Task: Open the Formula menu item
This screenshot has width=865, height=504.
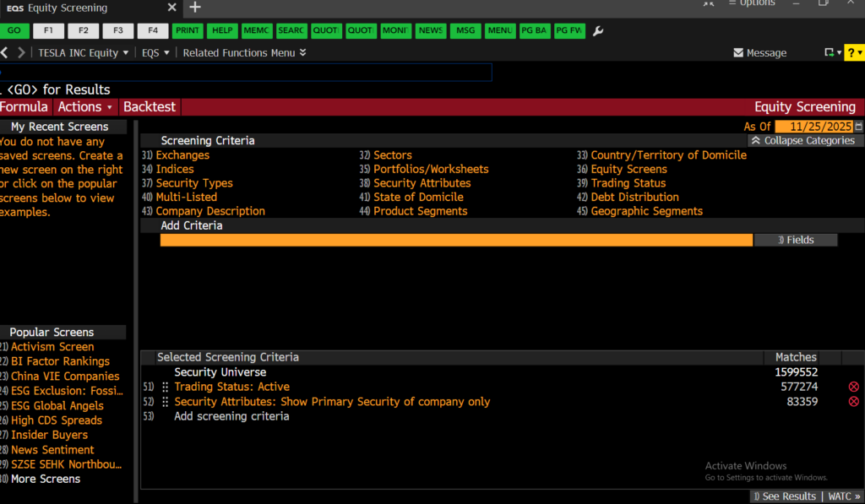Action: [x=24, y=107]
